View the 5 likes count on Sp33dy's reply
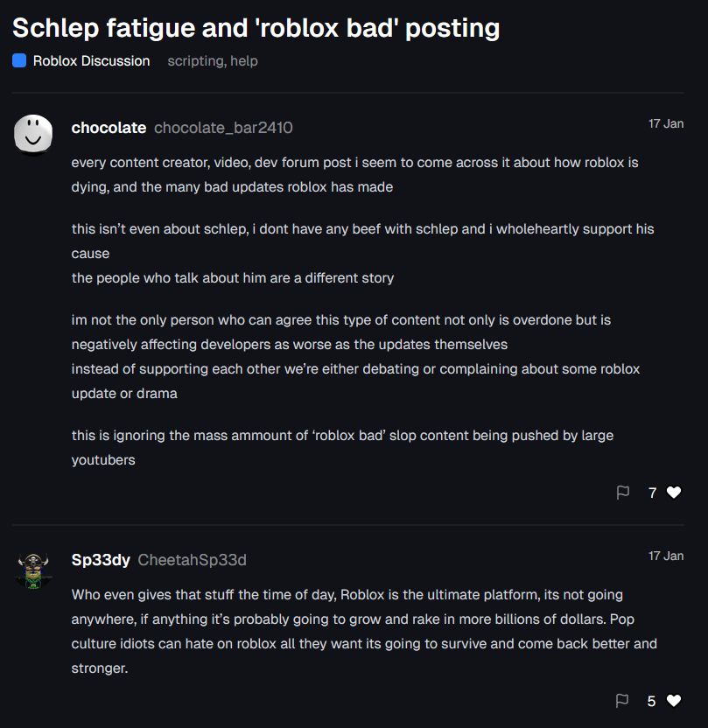The image size is (708, 728). 651,701
